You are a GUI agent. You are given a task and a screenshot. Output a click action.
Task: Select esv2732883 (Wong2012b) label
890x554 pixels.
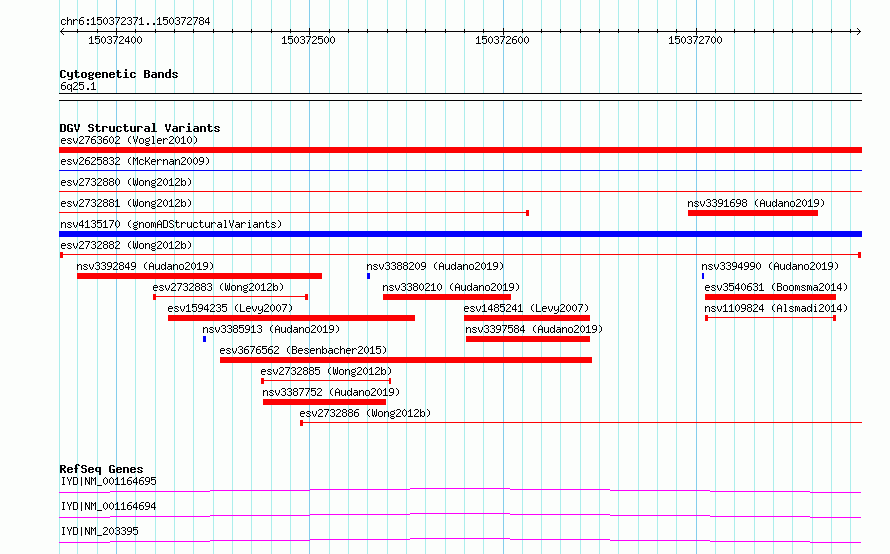coord(218,287)
